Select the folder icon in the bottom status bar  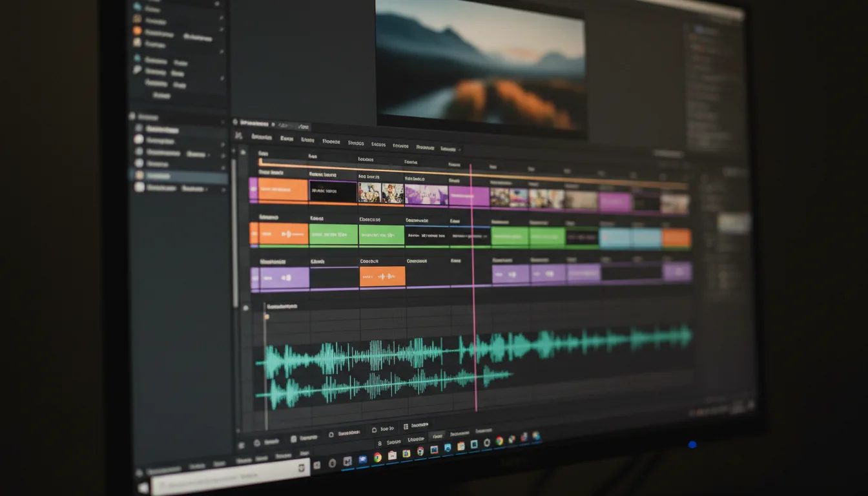click(x=375, y=428)
